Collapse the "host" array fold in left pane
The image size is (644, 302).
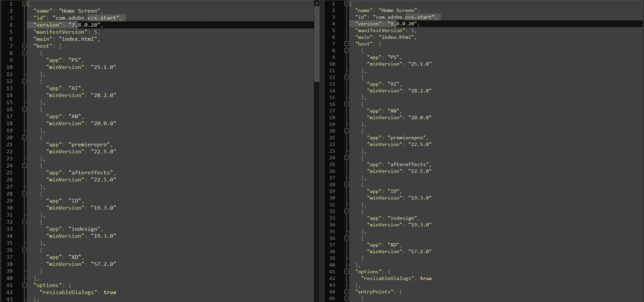24,46
